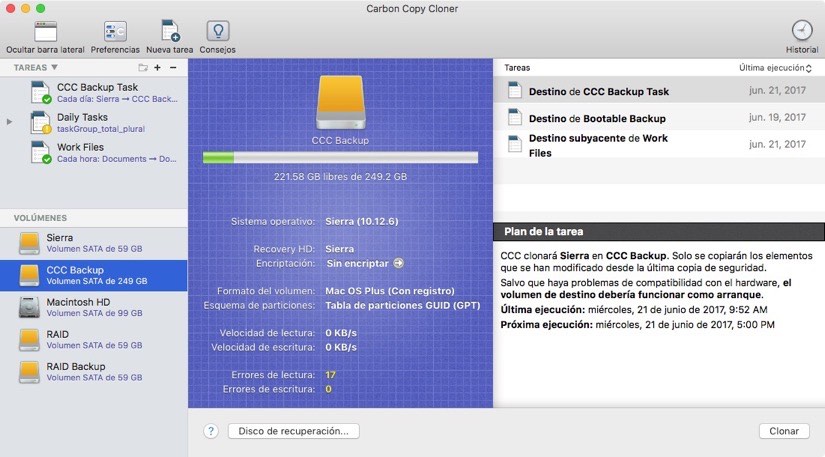
Task: Click the disk usage progress bar
Action: [340, 158]
